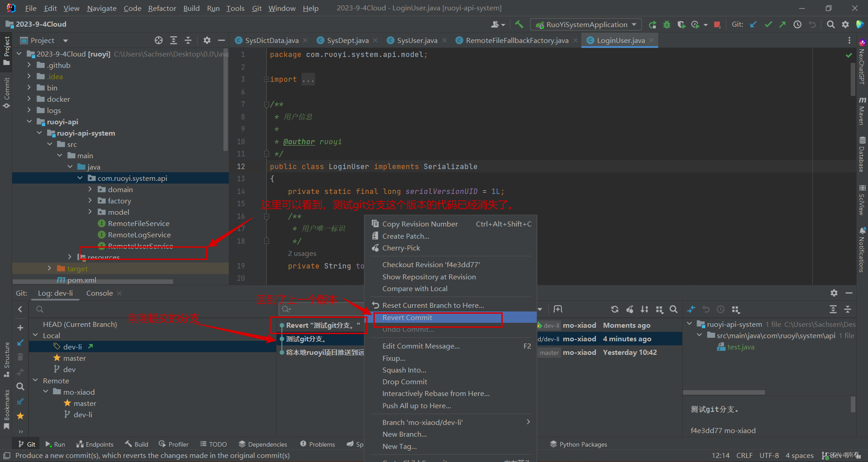
Task: Refresh the Git log
Action: [615, 309]
